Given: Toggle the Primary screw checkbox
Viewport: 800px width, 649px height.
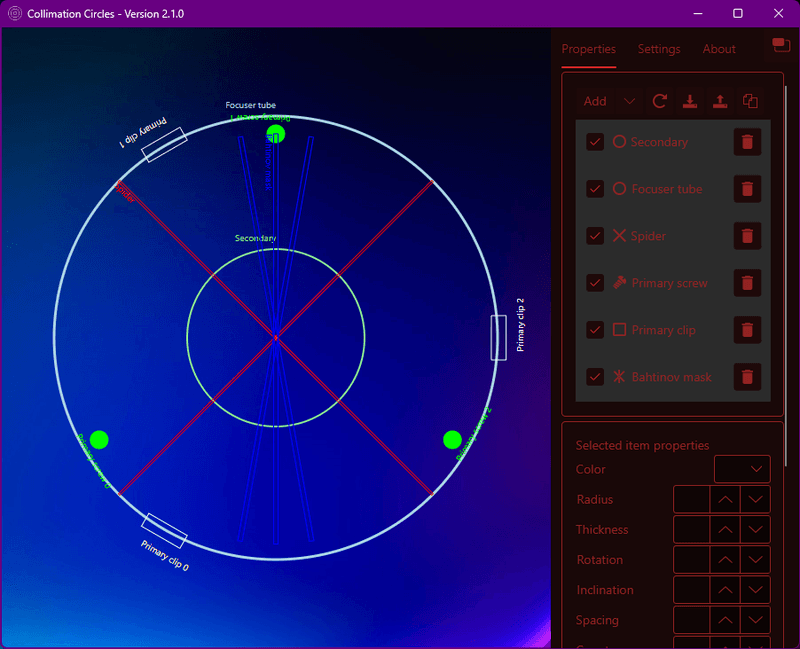Looking at the screenshot, I should click(595, 283).
